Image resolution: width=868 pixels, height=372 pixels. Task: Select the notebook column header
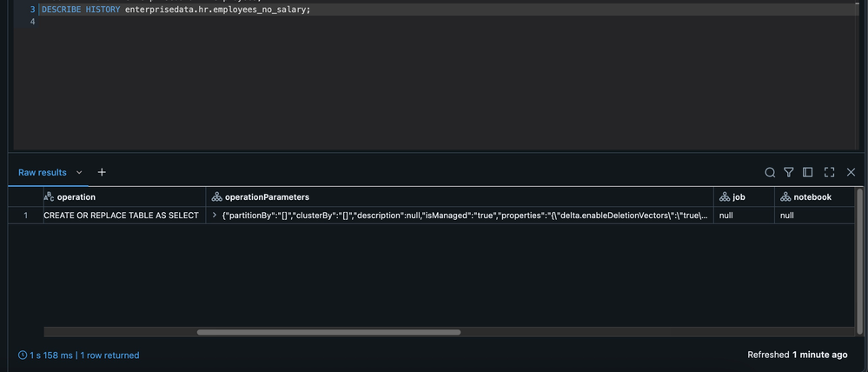tap(812, 197)
